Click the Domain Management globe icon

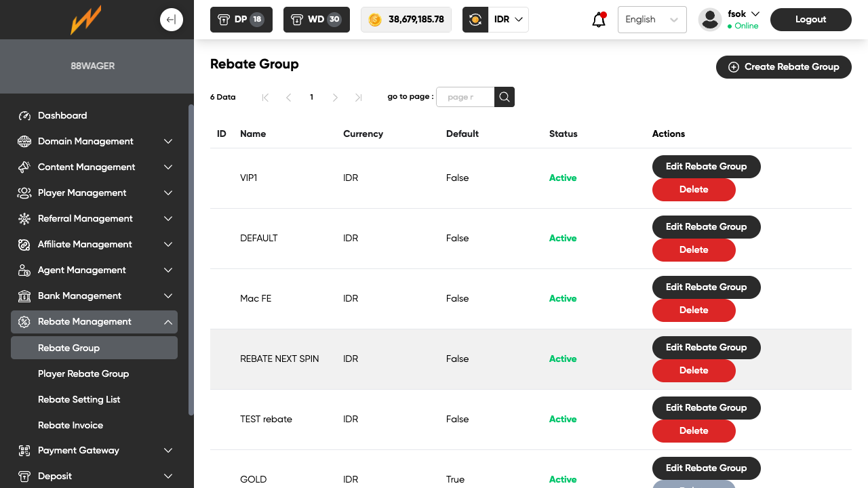(24, 142)
